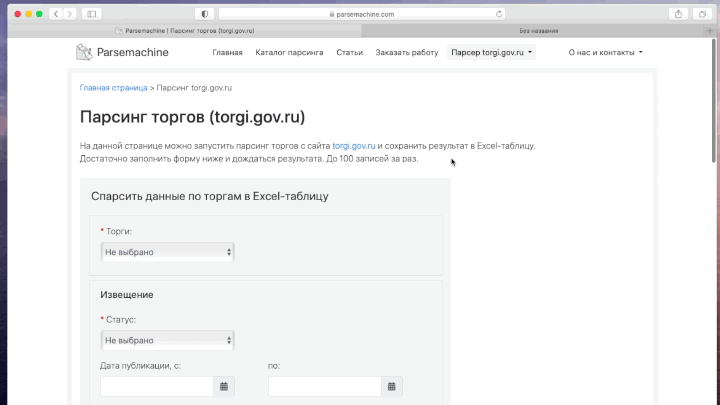Viewport: 720px width, 405px height.
Task: Open calendar for the 'по' end date
Action: click(x=393, y=386)
